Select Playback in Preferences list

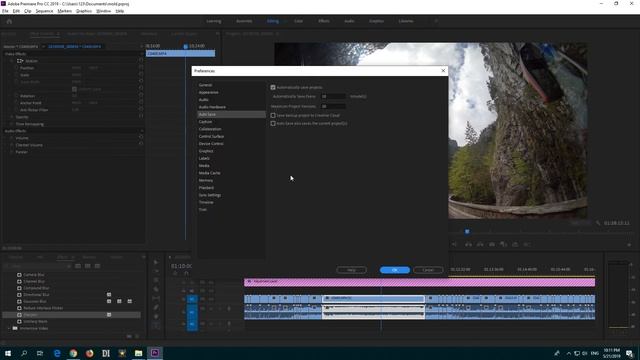click(x=206, y=188)
